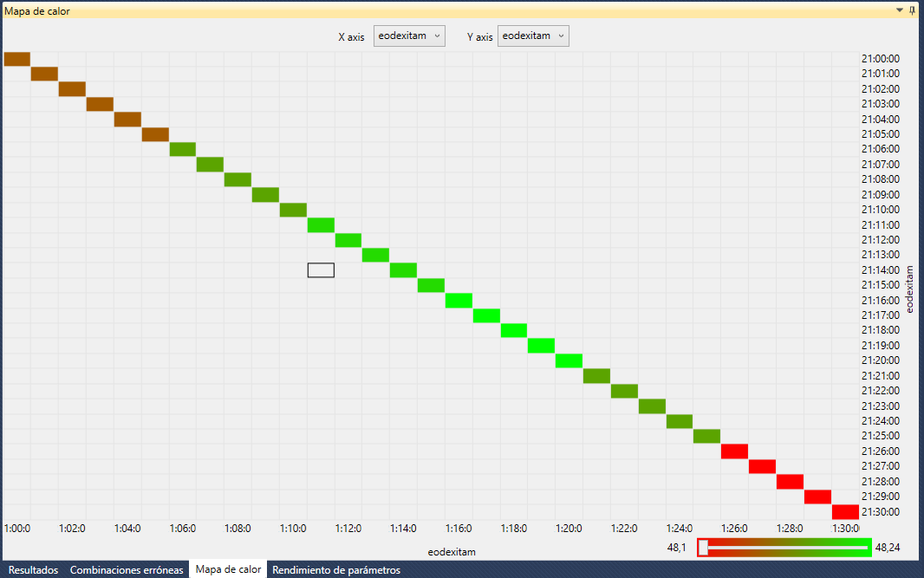924x578 pixels.
Task: Select the red heat cell at 21:28:00
Action: pyautogui.click(x=790, y=481)
